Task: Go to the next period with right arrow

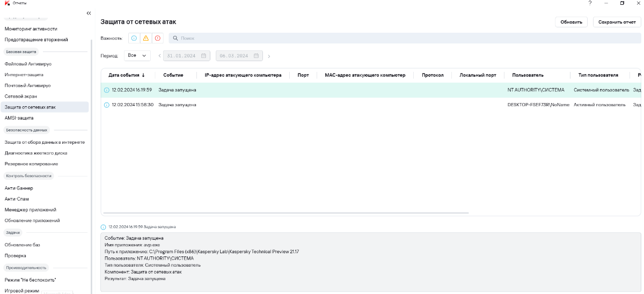Action: coord(269,56)
